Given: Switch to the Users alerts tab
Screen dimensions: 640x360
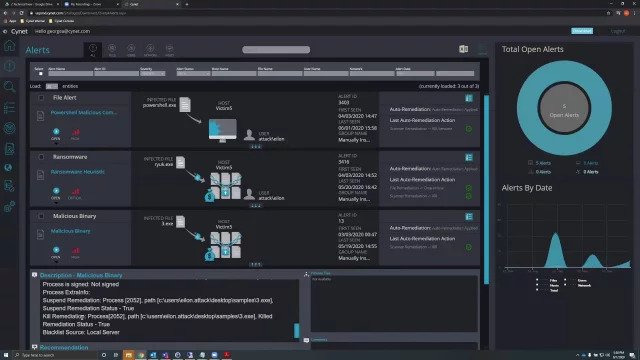Looking at the screenshot, I should click(131, 50).
